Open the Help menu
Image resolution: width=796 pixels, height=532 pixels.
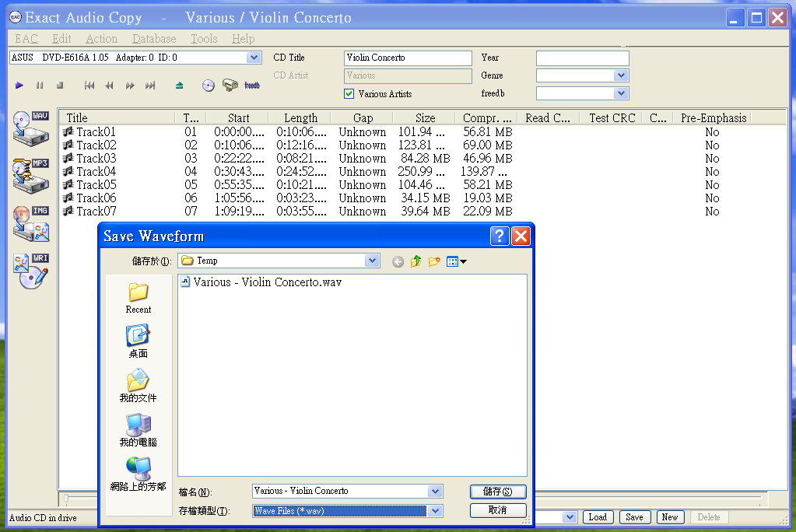coord(244,39)
